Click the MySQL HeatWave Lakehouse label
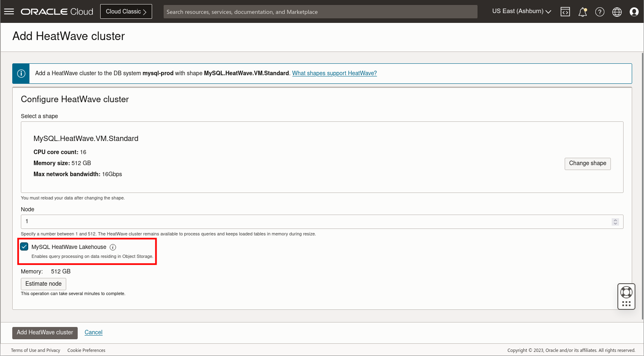 [69, 247]
